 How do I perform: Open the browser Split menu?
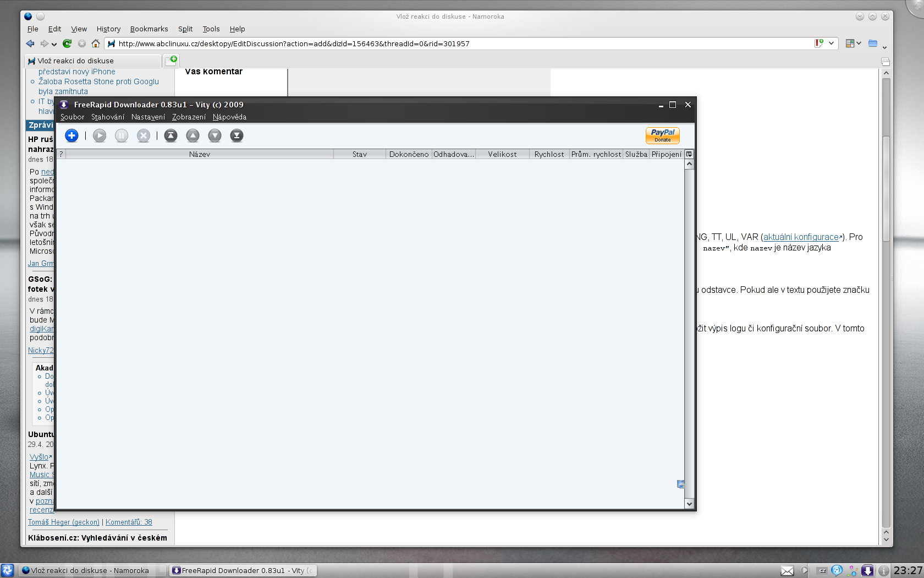click(185, 29)
